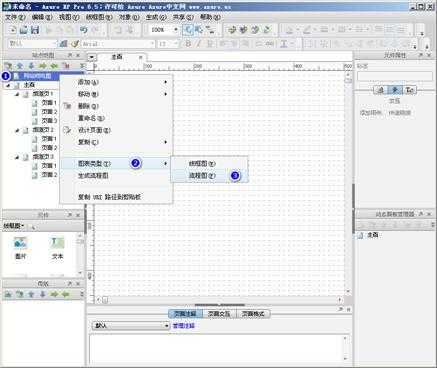Click the red delete icon in sitemap toolbar

point(66,66)
